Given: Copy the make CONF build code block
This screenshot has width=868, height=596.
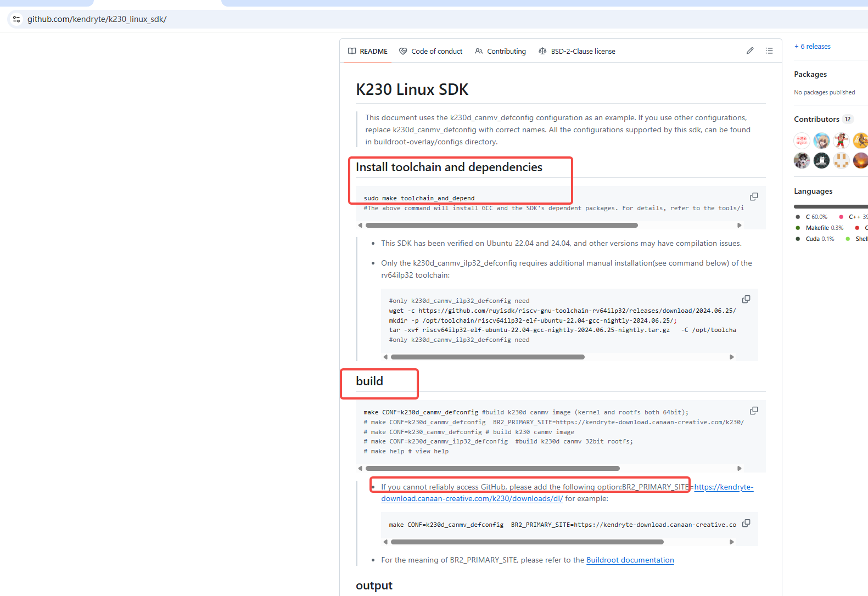Looking at the screenshot, I should [x=753, y=411].
